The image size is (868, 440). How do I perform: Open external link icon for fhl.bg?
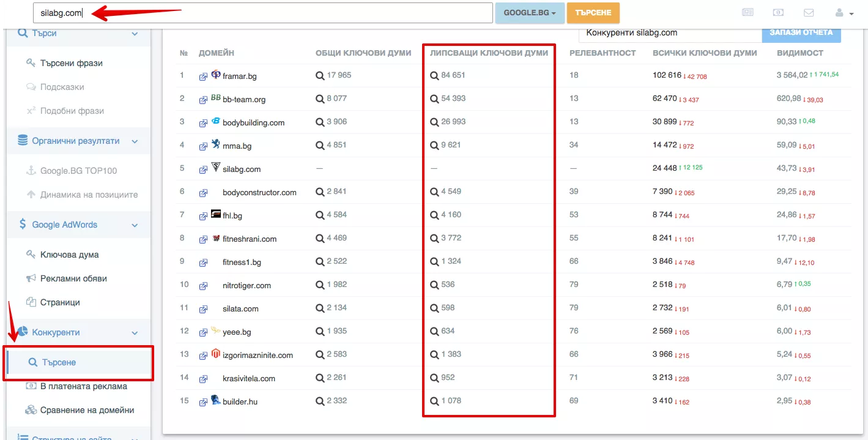point(203,216)
